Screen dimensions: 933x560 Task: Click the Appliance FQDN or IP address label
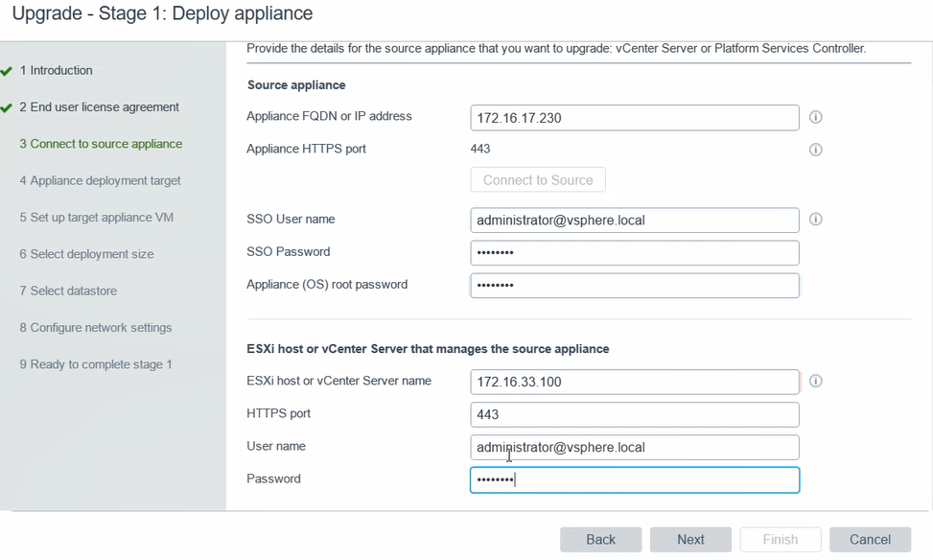tap(329, 116)
